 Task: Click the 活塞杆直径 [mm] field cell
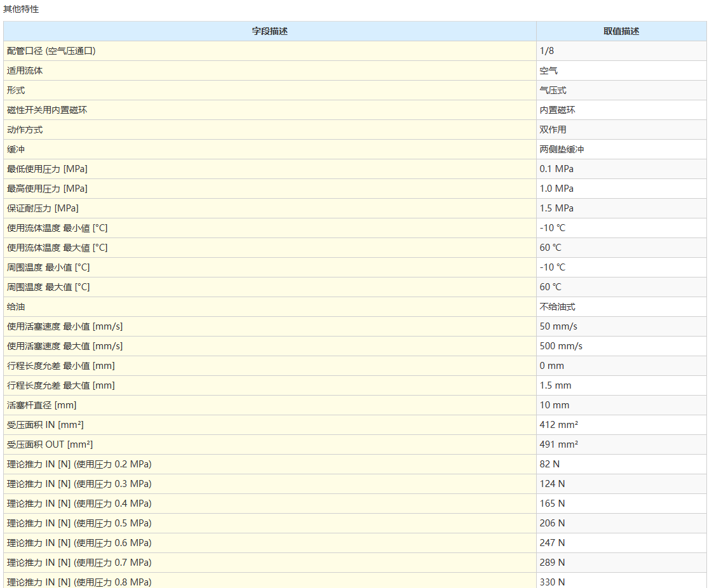click(x=41, y=405)
